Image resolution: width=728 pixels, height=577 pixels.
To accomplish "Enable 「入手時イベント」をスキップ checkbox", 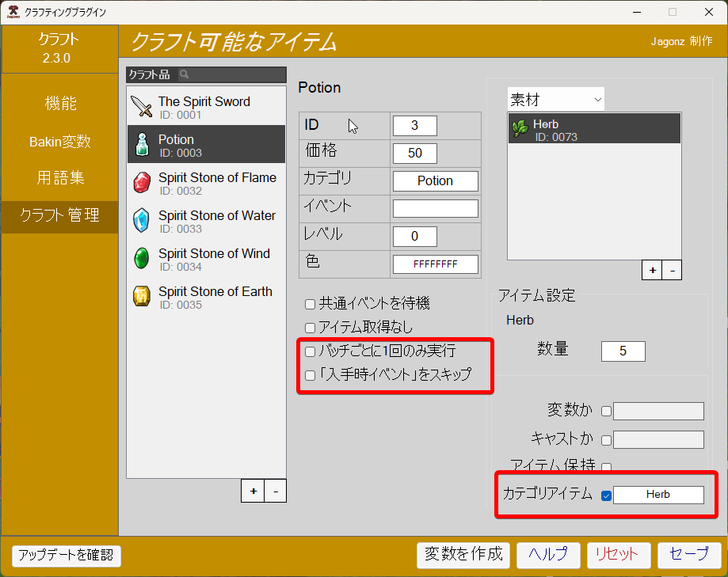I will pyautogui.click(x=311, y=375).
